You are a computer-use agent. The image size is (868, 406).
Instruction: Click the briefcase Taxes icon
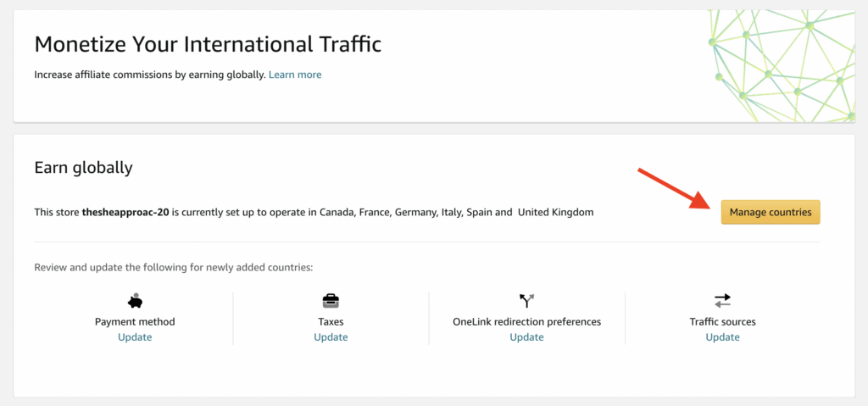[x=331, y=301]
